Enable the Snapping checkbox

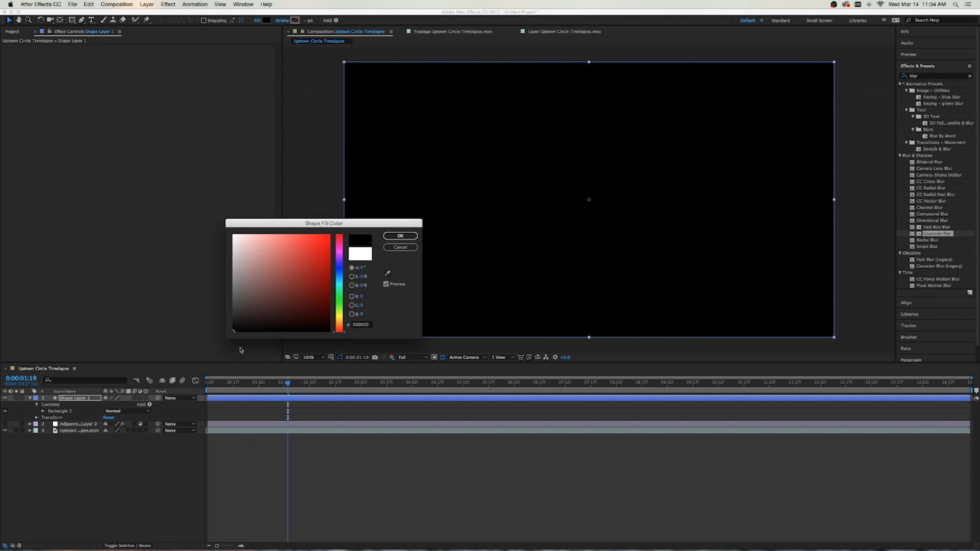[x=204, y=21]
